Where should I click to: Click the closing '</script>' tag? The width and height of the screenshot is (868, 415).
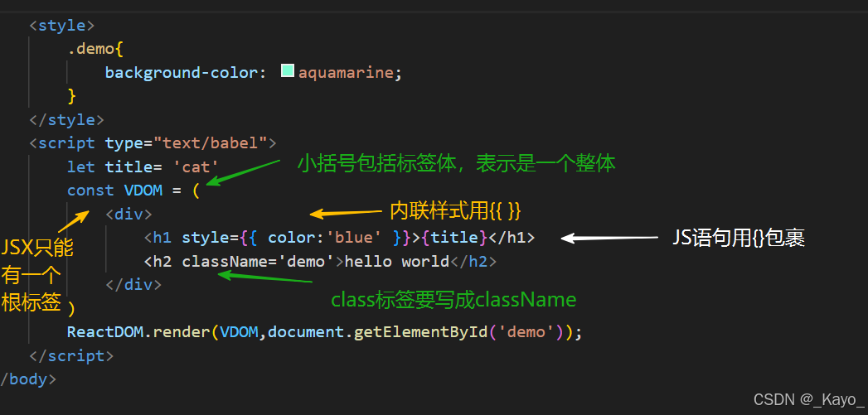click(x=71, y=355)
